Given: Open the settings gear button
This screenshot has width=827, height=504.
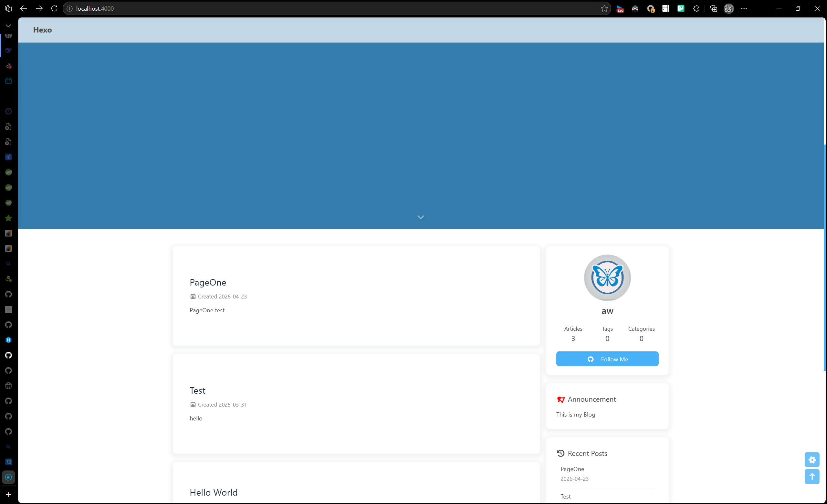Looking at the screenshot, I should pyautogui.click(x=811, y=460).
